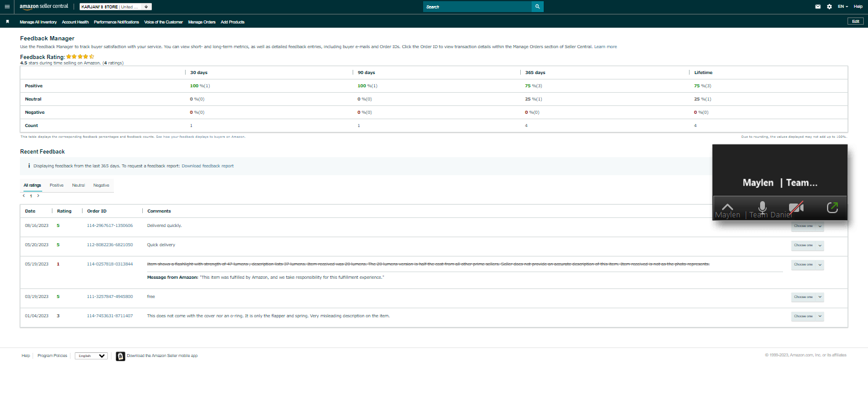Image resolution: width=868 pixels, height=404 pixels.
Task: Click the Edit button in navigation bar
Action: click(x=855, y=21)
